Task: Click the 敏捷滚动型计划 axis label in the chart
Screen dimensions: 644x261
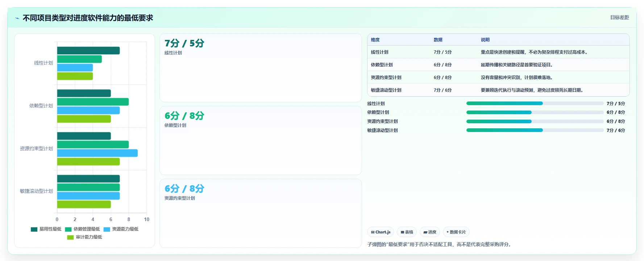Action: 36,191
